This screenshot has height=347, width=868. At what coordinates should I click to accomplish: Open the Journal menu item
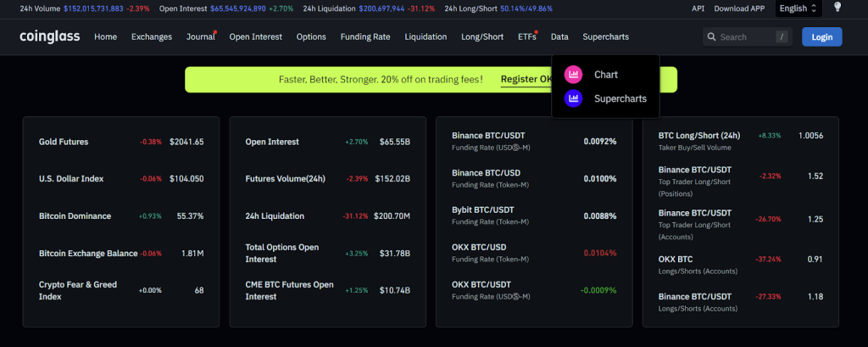[x=200, y=36]
